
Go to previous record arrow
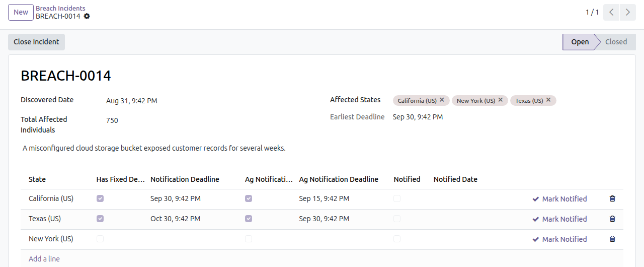[x=611, y=13]
